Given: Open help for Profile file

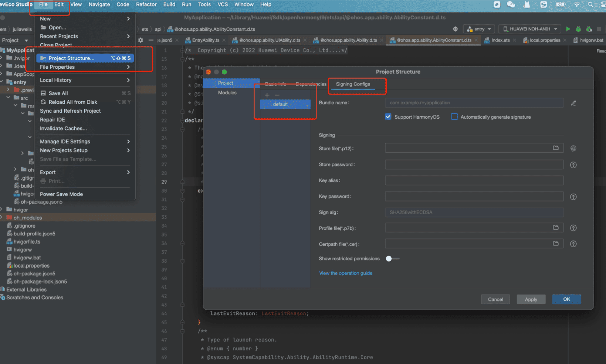Looking at the screenshot, I should click(573, 228).
